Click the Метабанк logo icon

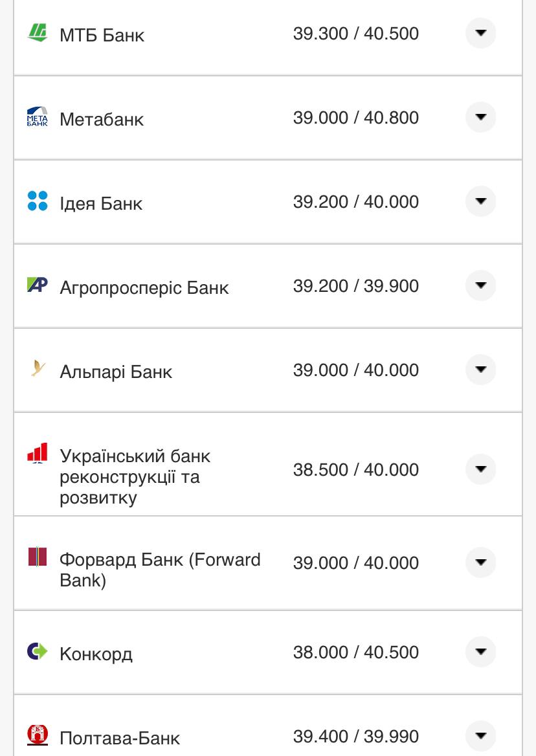pyautogui.click(x=38, y=117)
